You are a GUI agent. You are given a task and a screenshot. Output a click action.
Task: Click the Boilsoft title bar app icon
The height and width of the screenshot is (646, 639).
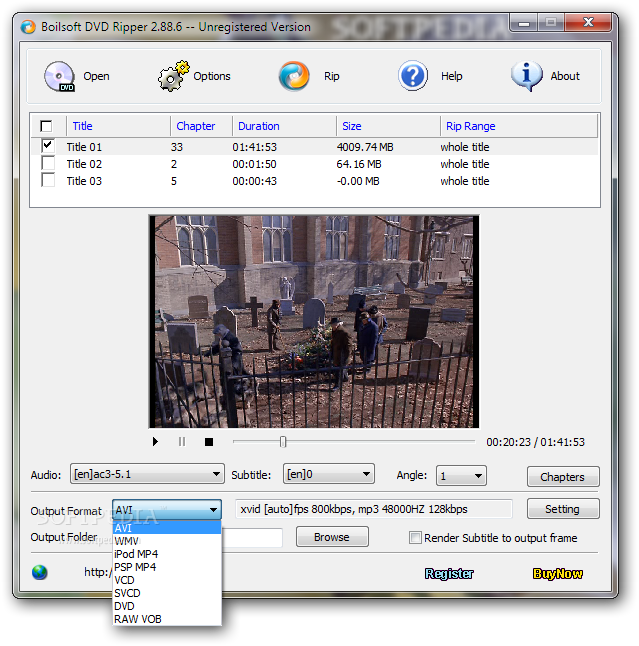coord(28,27)
